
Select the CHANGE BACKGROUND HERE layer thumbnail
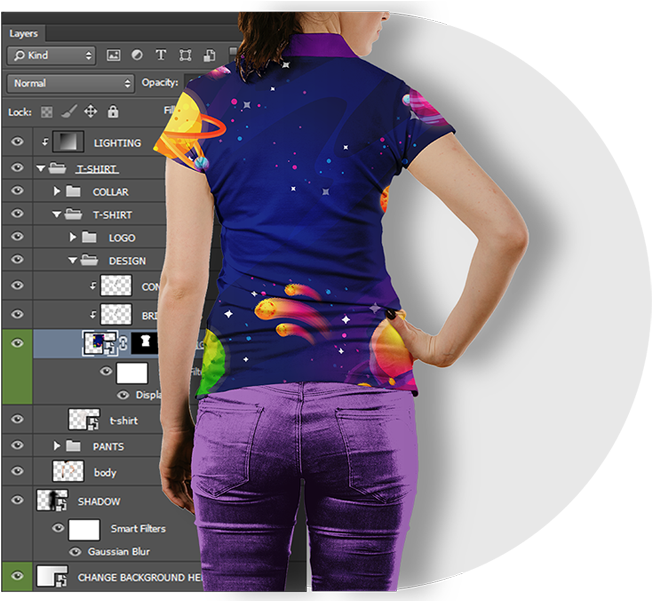point(52,576)
